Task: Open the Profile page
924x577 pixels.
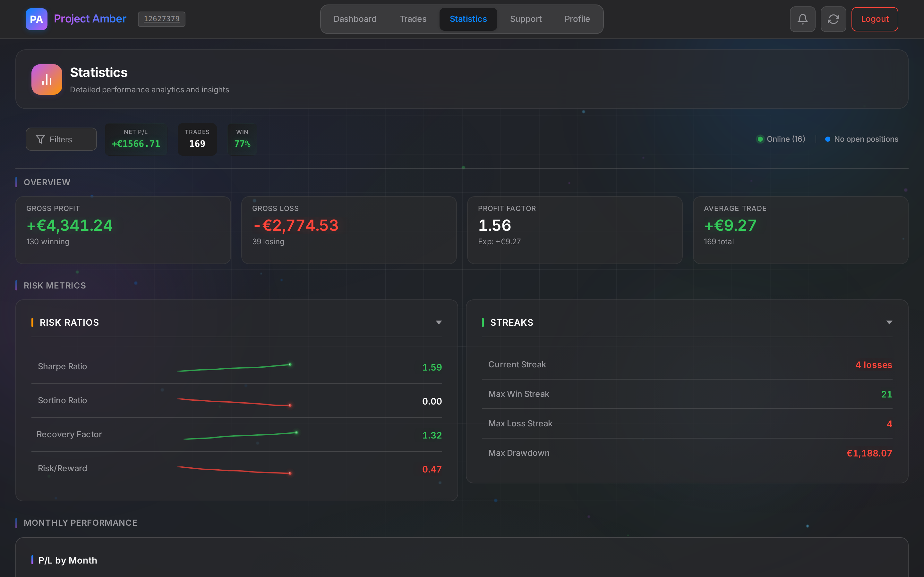Action: tap(577, 19)
